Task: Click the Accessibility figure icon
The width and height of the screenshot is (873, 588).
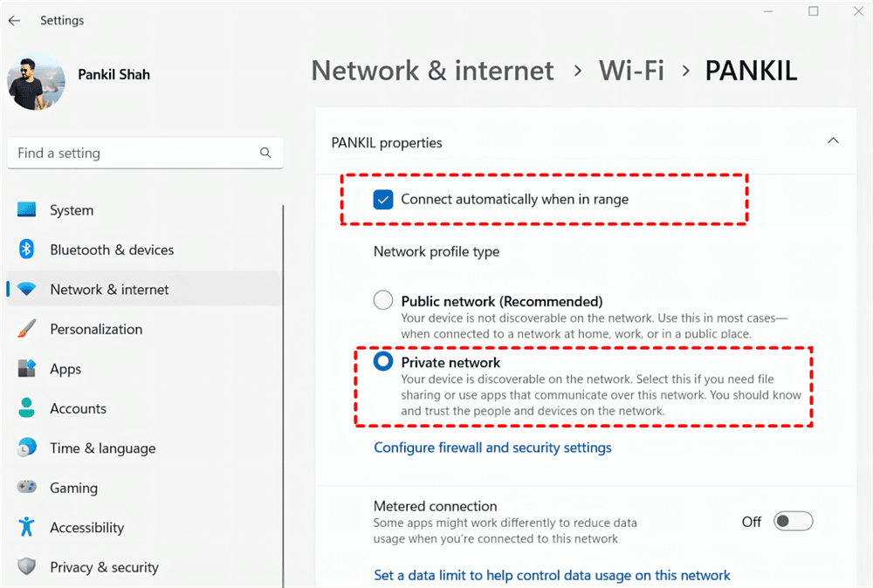Action: click(x=26, y=527)
